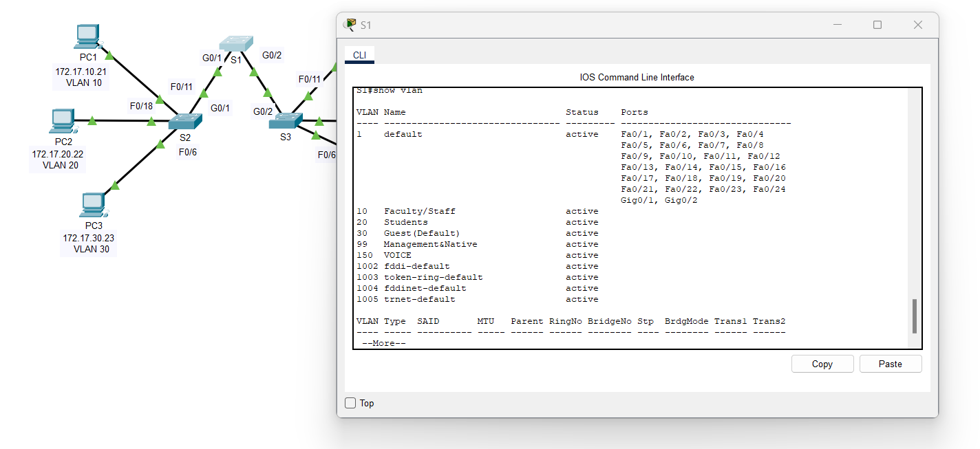Click the Paste button

pos(890,363)
